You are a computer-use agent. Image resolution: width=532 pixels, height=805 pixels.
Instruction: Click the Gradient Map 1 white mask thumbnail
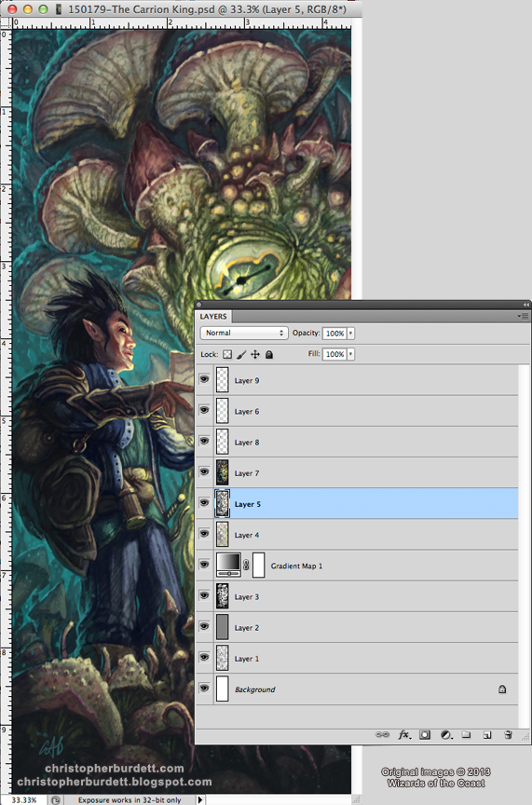point(259,566)
